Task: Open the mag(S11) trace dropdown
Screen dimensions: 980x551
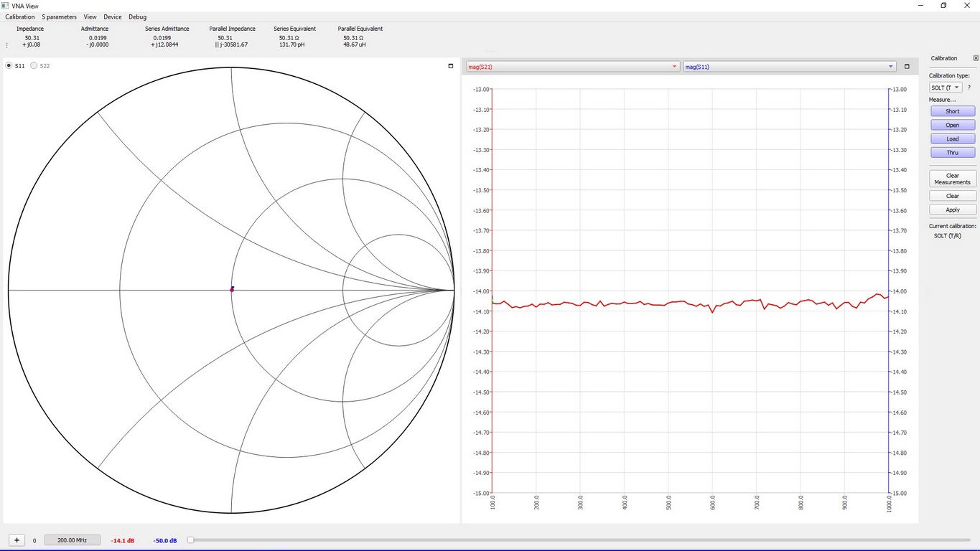Action: 790,67
